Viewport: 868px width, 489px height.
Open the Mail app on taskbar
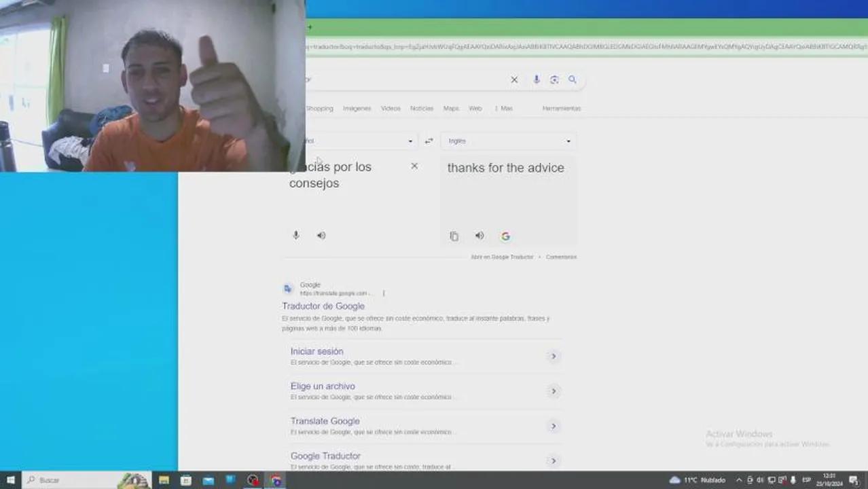[209, 480]
